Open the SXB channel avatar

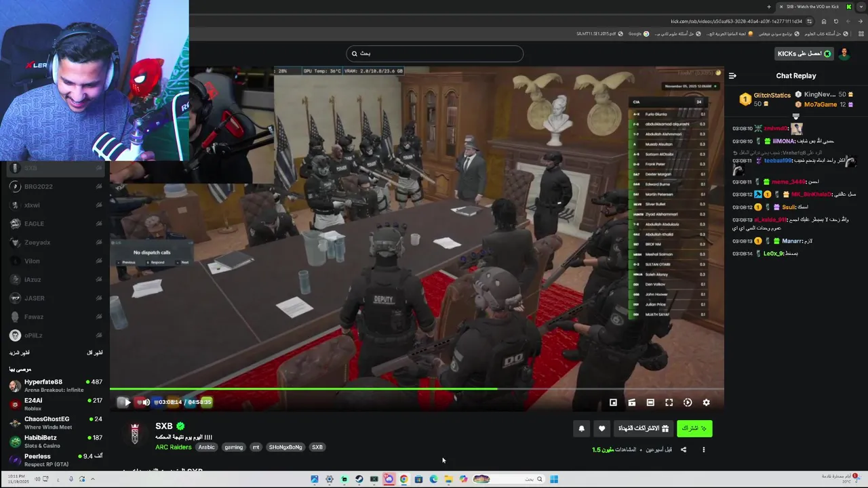pos(135,434)
